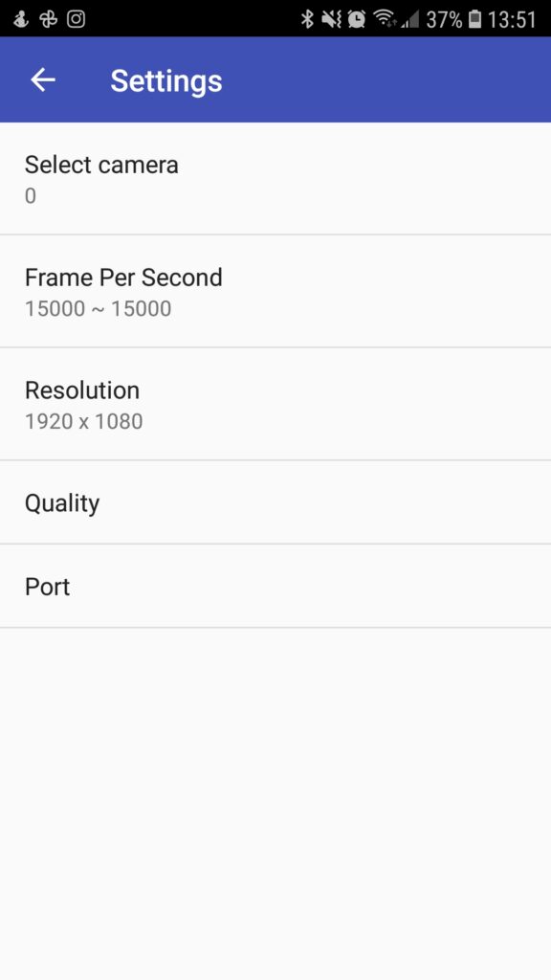Tap the back arrow in Settings header
Screen dimensions: 551x980
(43, 80)
